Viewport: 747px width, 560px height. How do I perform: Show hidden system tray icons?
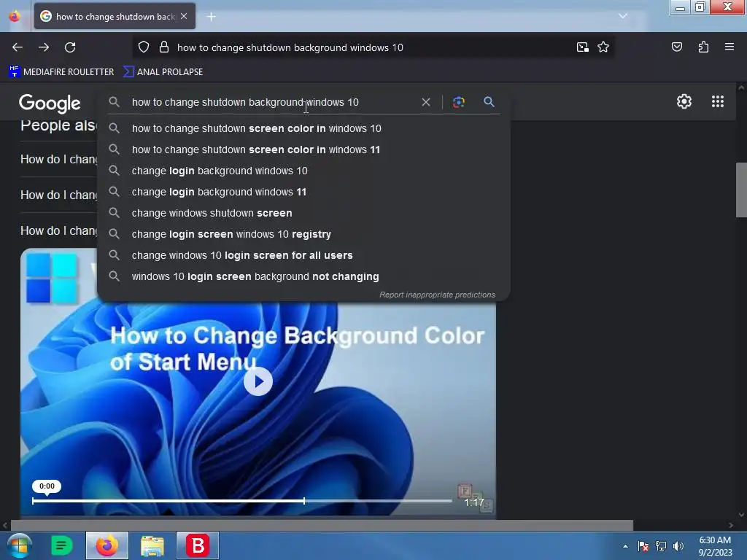click(625, 546)
